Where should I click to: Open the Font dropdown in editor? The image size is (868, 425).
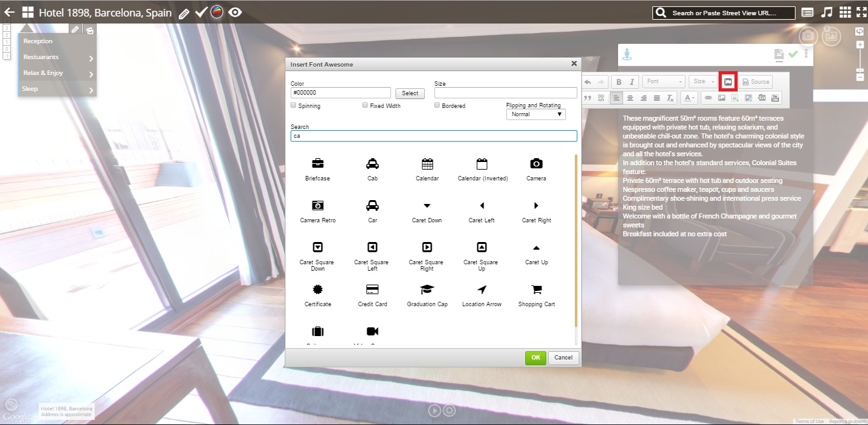point(664,82)
